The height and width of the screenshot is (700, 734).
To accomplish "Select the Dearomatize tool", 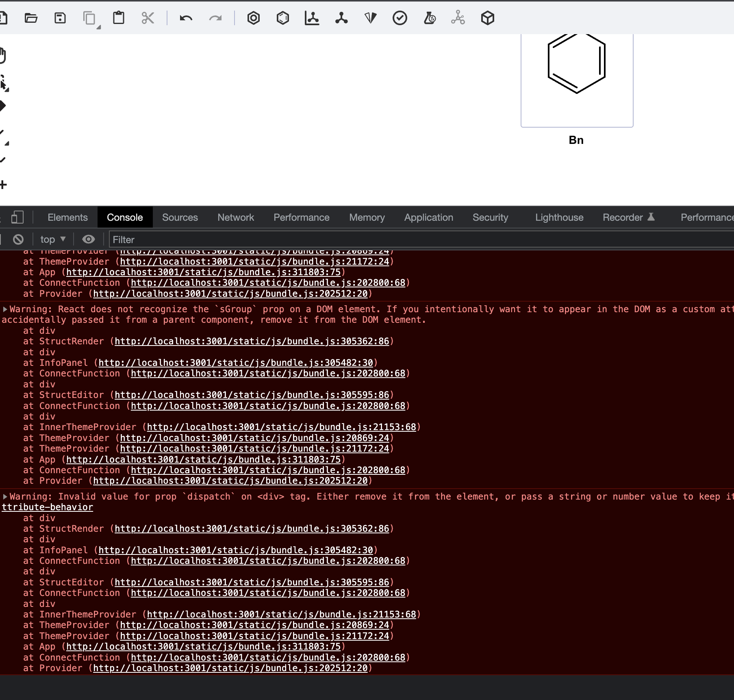I will 283,18.
